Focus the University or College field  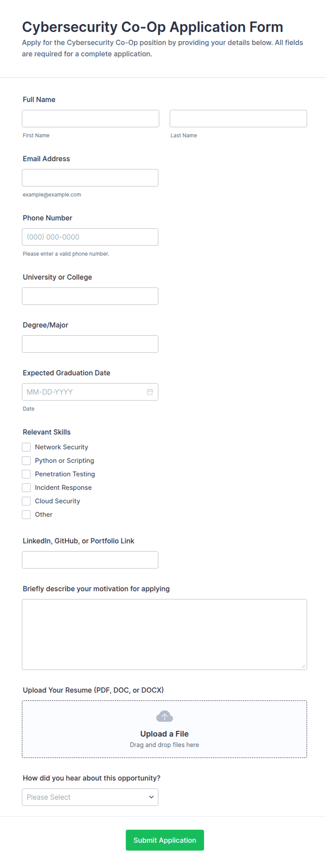(90, 296)
